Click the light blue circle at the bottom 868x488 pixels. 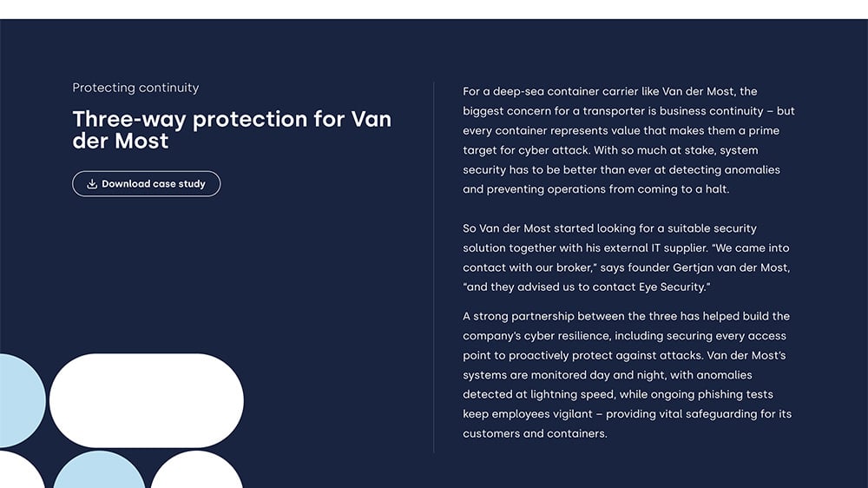pos(99,472)
